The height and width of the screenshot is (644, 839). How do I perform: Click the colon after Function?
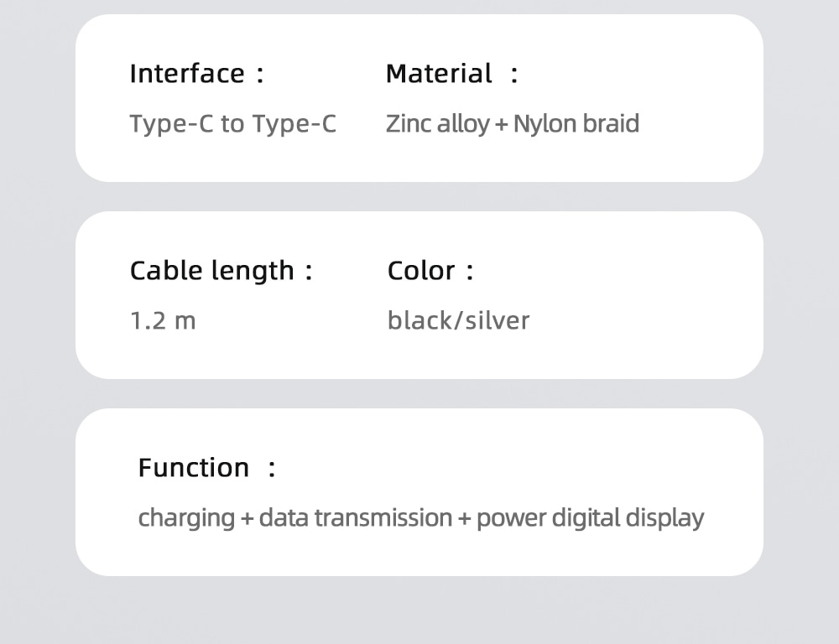[271, 470]
